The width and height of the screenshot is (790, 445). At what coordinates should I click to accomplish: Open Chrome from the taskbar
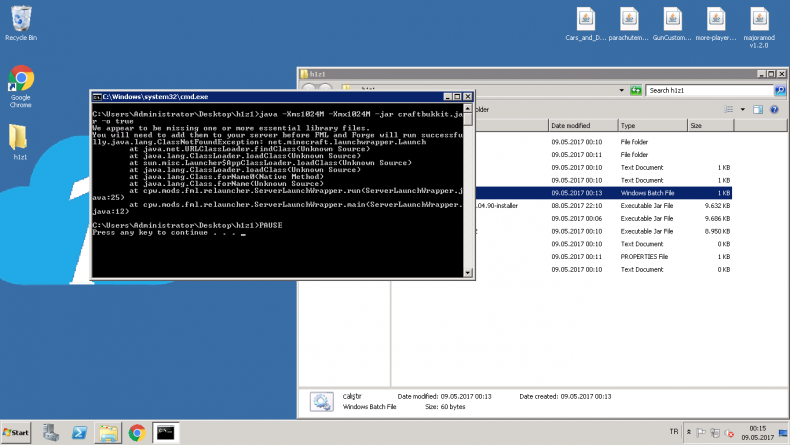(x=137, y=432)
